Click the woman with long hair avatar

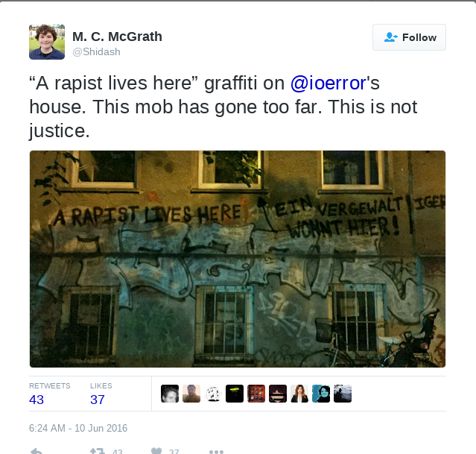[x=299, y=394]
